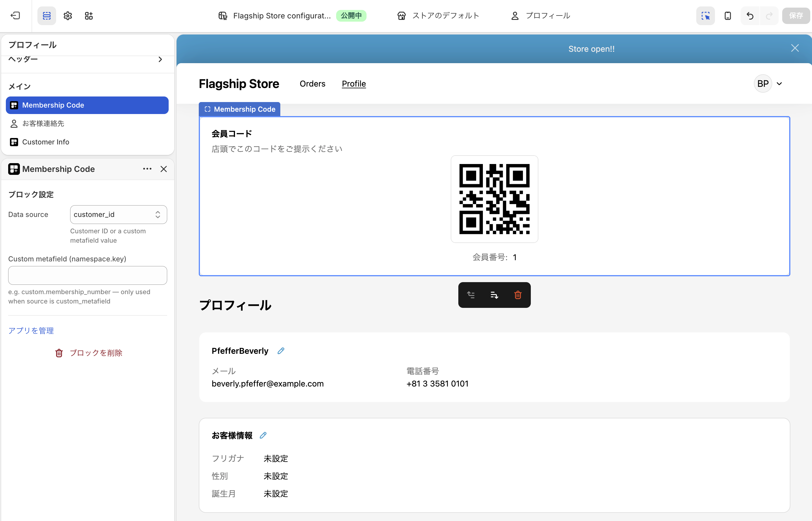Image resolution: width=812 pixels, height=521 pixels.
Task: Click the Customer Info app block icon
Action: pyautogui.click(x=14, y=142)
